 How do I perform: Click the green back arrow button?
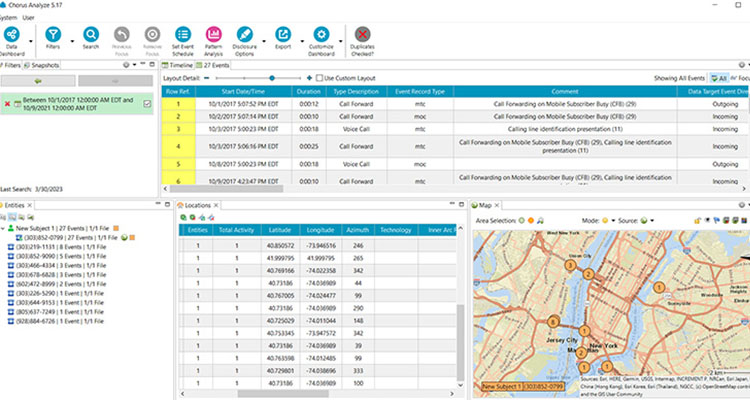38,81
